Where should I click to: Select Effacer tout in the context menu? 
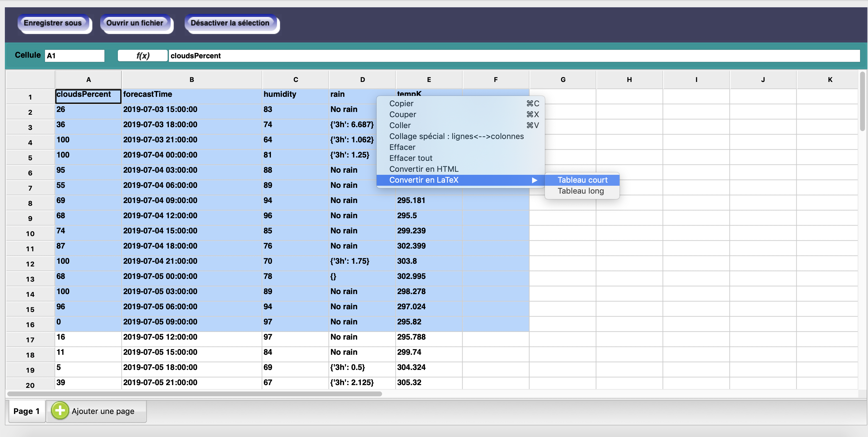point(460,158)
